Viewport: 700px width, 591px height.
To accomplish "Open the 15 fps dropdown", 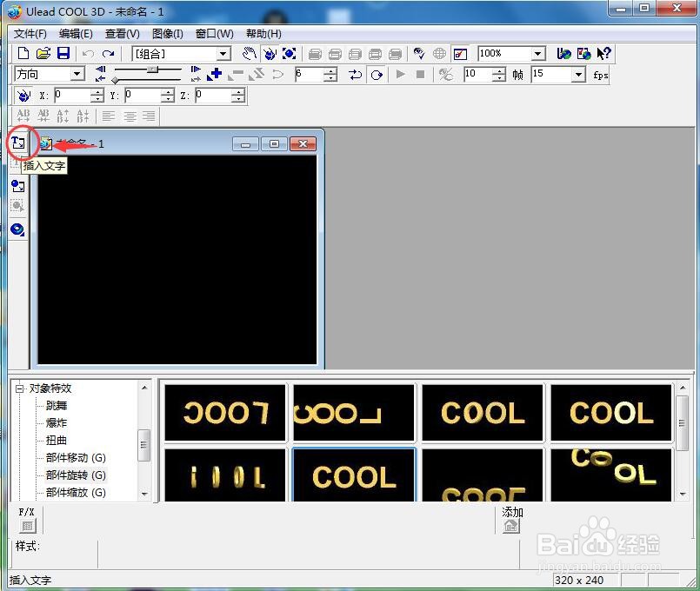I will pos(578,74).
